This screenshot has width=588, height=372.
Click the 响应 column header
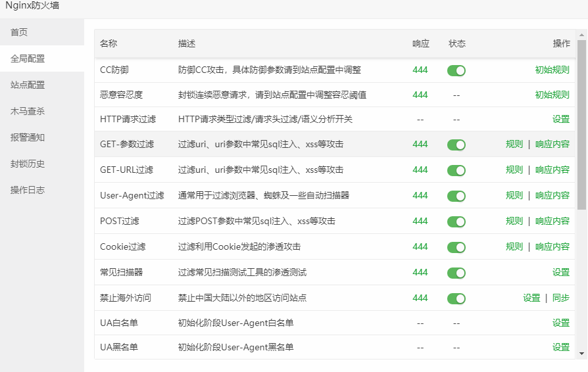tap(421, 43)
